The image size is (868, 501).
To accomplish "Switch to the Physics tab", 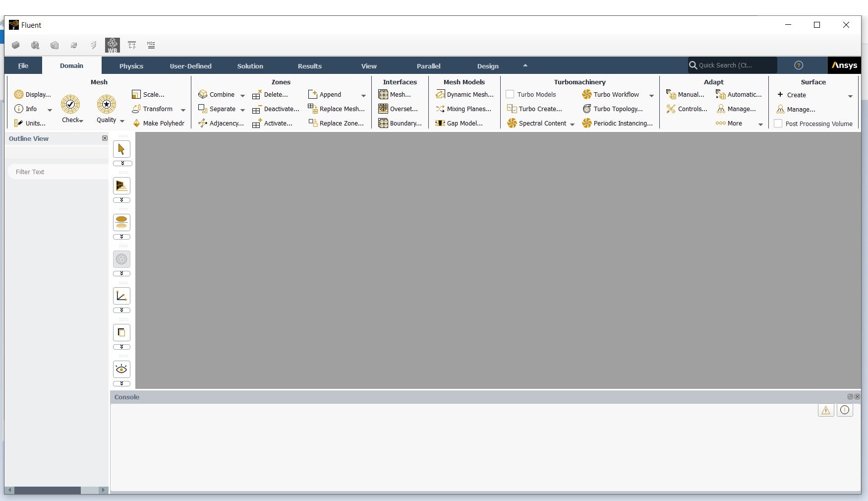I will 131,66.
